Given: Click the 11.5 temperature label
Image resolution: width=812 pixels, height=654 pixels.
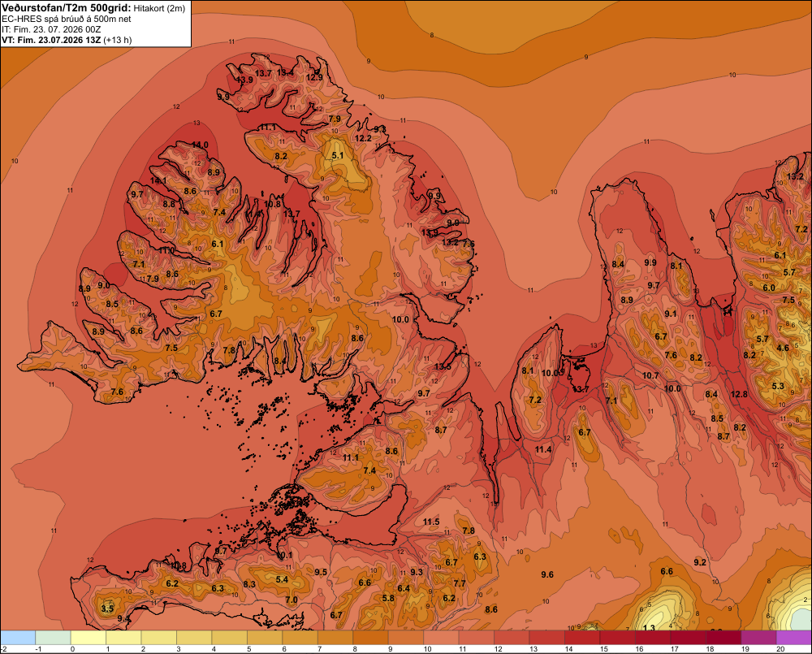Looking at the screenshot, I should pos(431,522).
